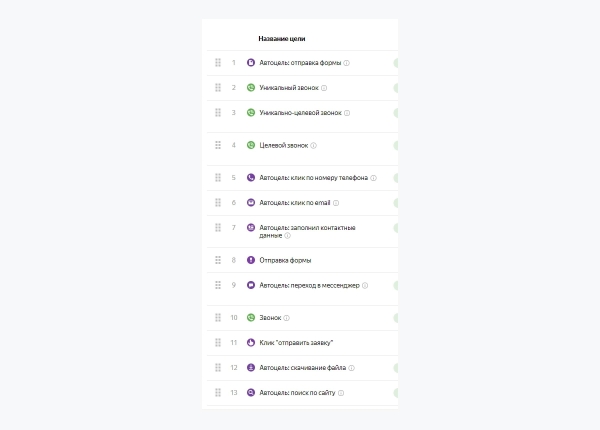Click the purple phone icon for клик по номеру телефона

click(251, 178)
